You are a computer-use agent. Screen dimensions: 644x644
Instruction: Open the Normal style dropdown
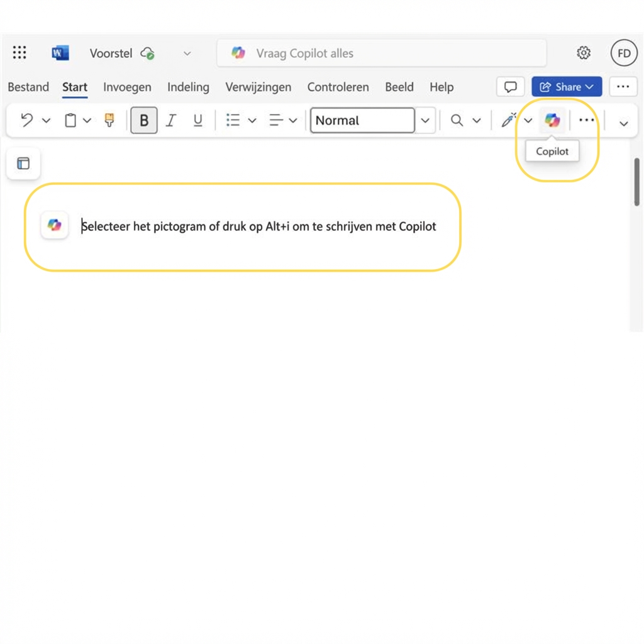(x=426, y=120)
